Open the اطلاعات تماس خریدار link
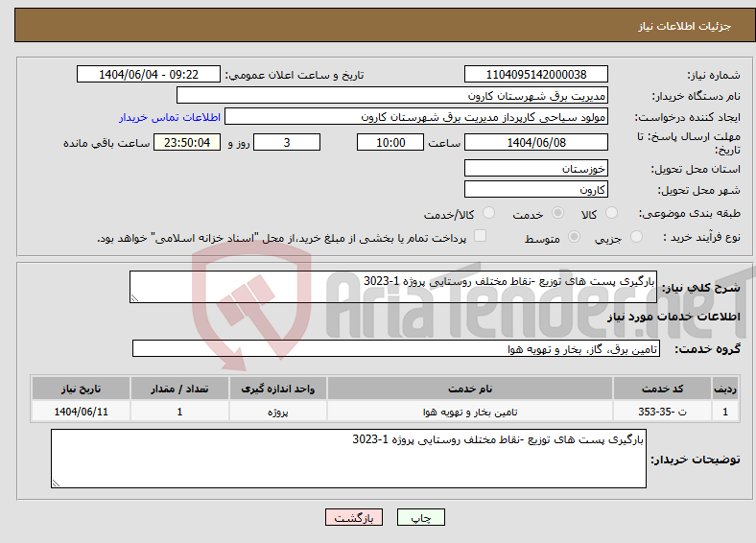The width and height of the screenshot is (756, 543). click(170, 117)
